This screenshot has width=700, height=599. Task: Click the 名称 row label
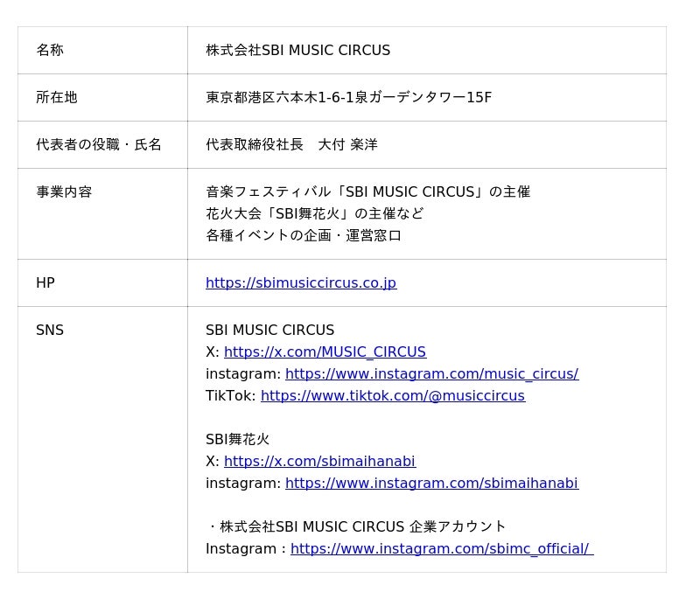click(50, 51)
